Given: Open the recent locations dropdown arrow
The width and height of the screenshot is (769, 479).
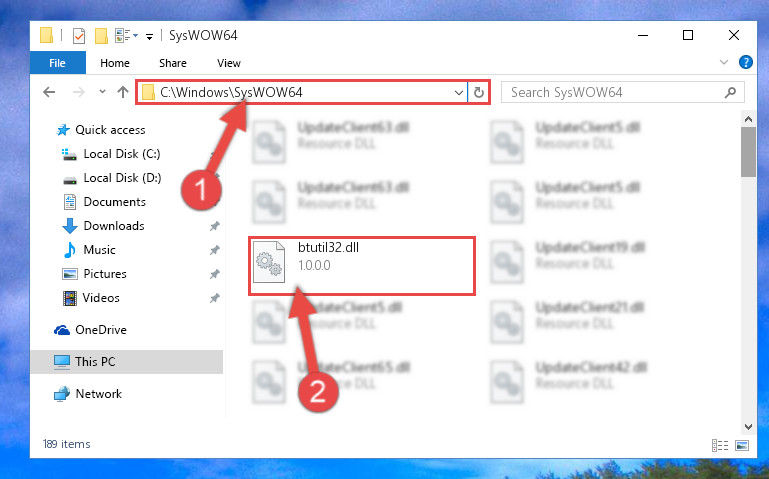Looking at the screenshot, I should (x=102, y=92).
